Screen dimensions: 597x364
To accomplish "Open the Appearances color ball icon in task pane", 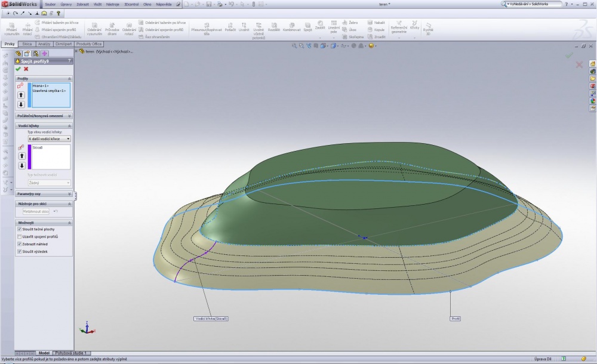I will click(x=592, y=101).
